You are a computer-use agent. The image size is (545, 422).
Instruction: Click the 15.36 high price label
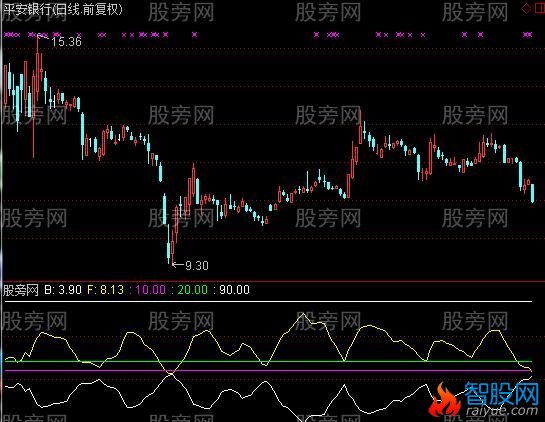66,42
